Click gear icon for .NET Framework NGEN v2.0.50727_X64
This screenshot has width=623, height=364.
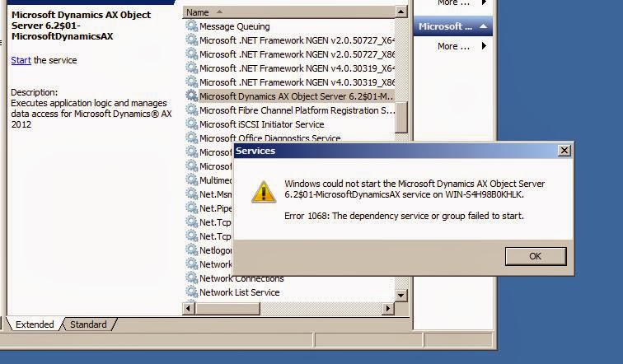(x=192, y=40)
